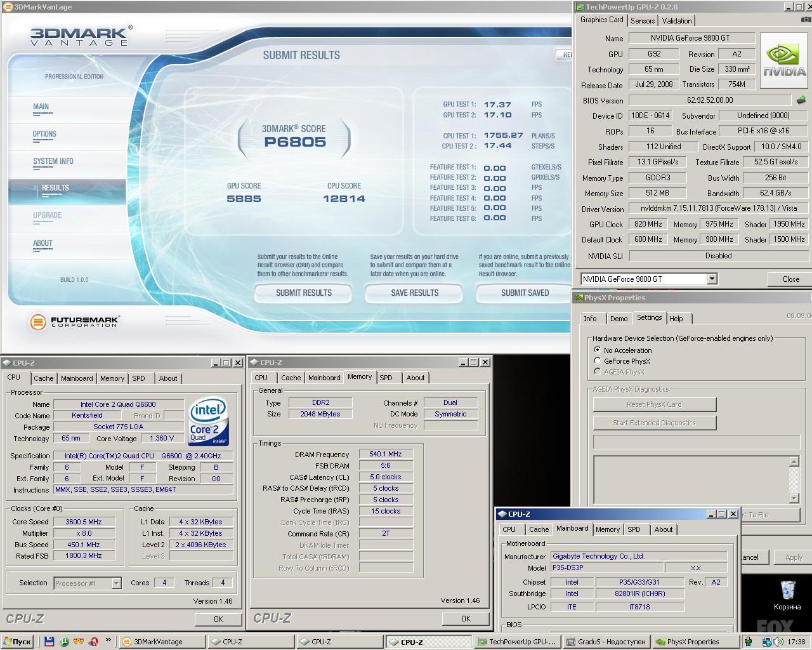Switch to GraduS taskbar button
Viewport: 812px width, 650px height.
[606, 641]
